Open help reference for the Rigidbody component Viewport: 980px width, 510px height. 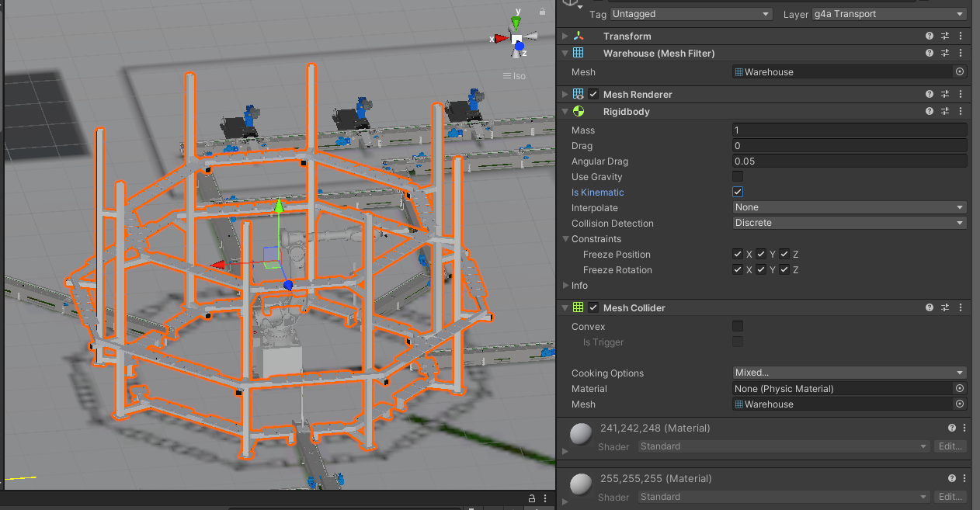pyautogui.click(x=930, y=112)
